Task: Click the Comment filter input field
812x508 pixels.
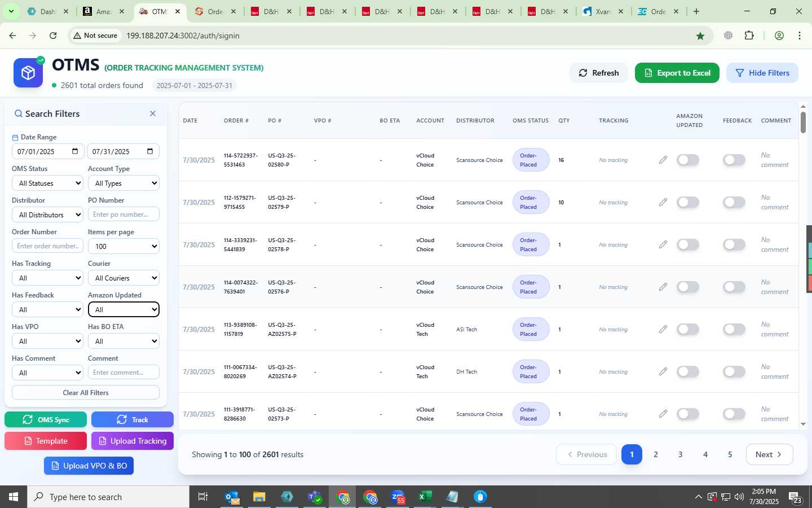Action: (123, 373)
